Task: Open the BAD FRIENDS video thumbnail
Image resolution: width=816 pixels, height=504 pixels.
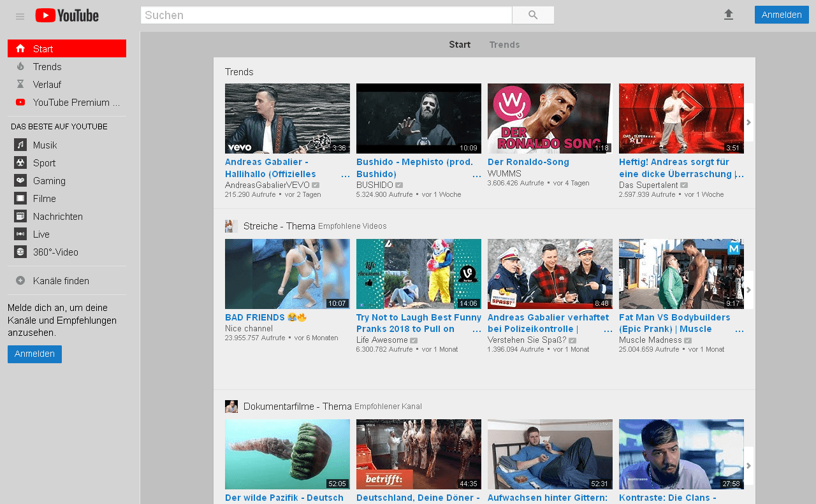Action: pos(288,274)
